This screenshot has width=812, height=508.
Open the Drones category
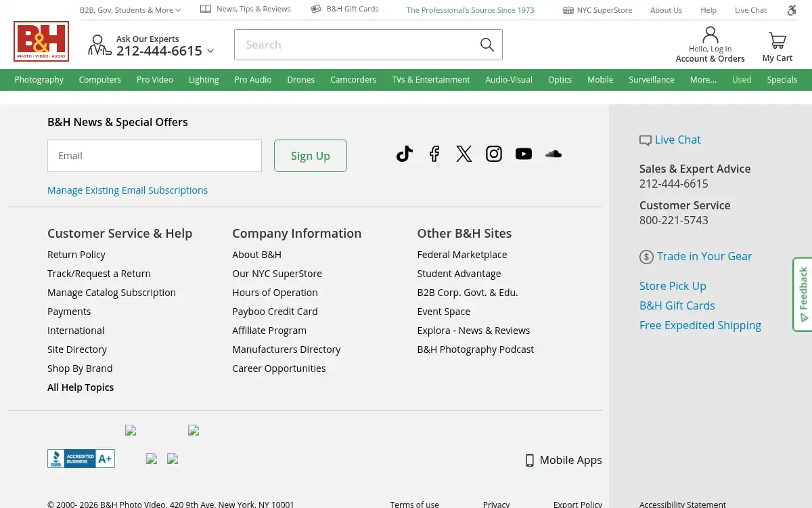click(301, 79)
